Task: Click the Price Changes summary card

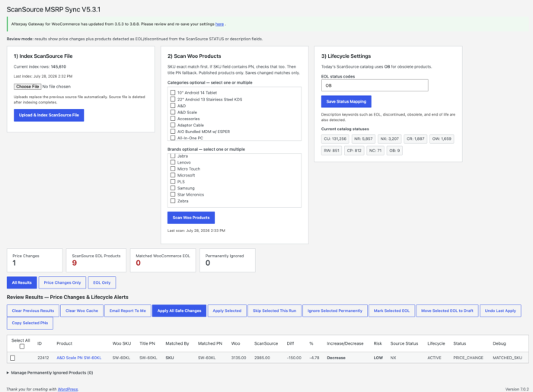Action: pyautogui.click(x=35, y=260)
